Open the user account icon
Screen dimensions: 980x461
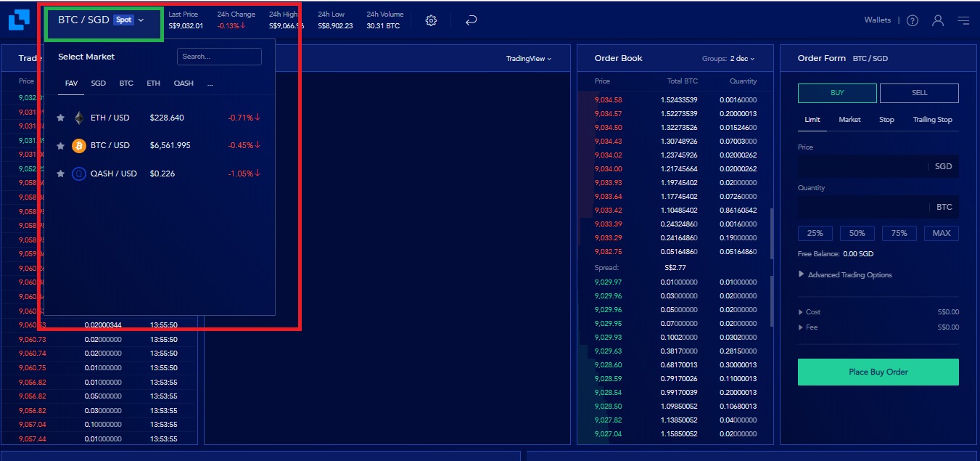[x=938, y=20]
